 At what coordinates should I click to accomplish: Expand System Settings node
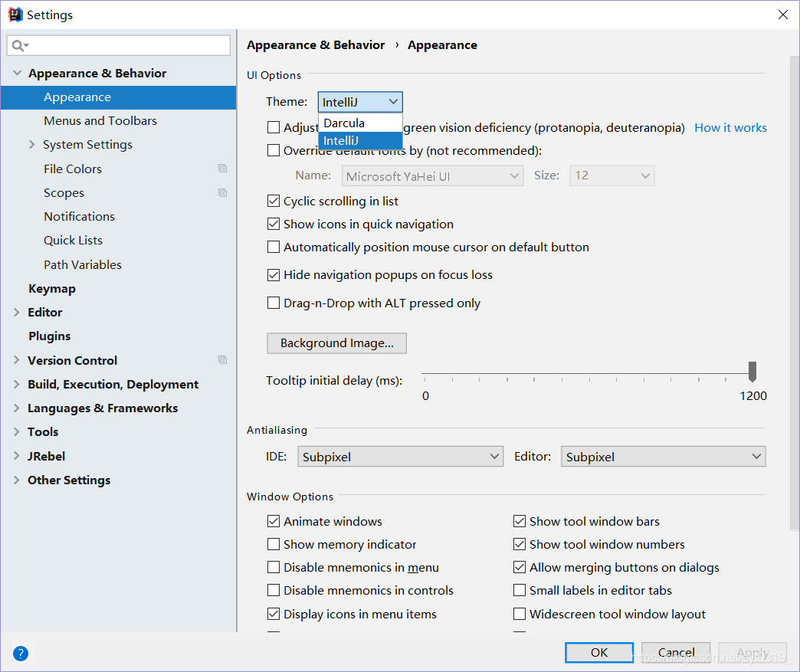point(31,144)
